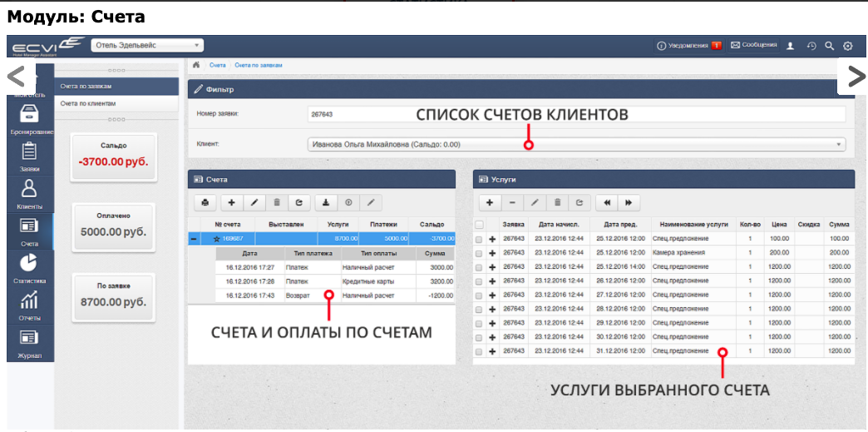Image resolution: width=868 pixels, height=432 pixels.
Task: Expand the 30.12.2016 12:00 service row
Action: click(x=493, y=336)
